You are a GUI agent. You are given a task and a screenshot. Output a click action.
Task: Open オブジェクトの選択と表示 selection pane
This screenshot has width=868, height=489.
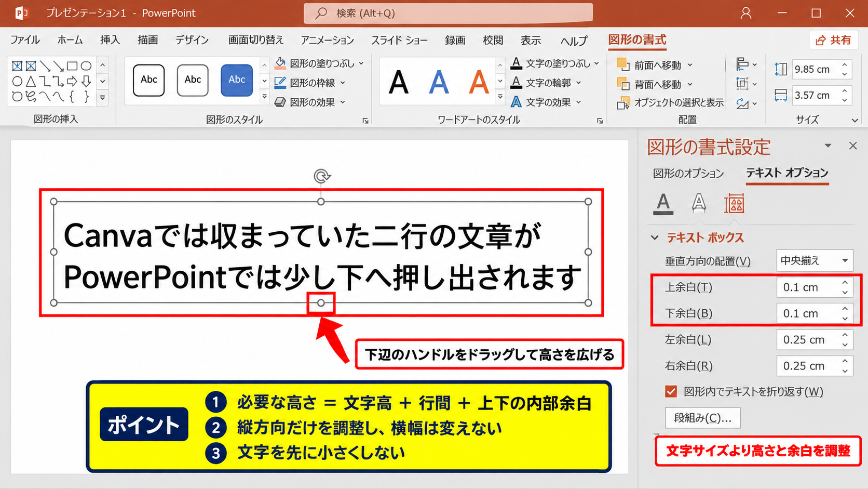(670, 103)
